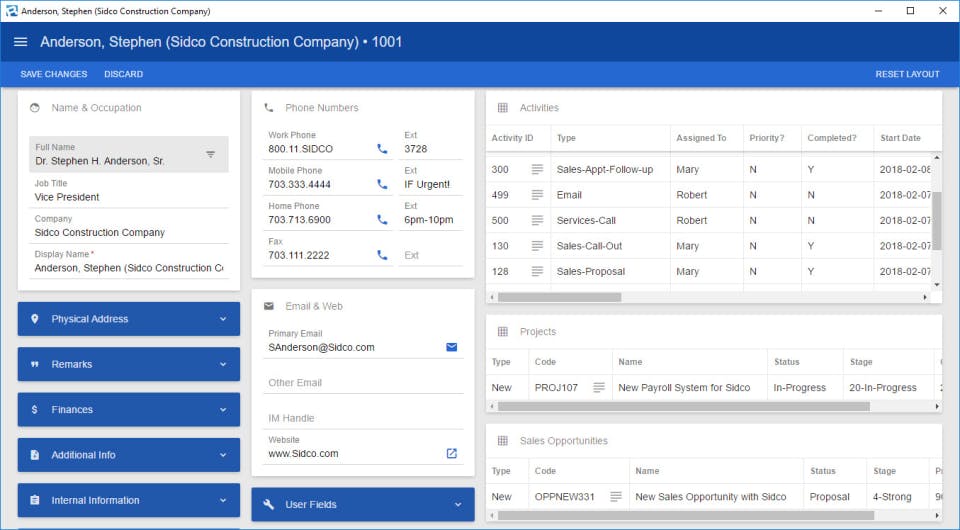Screen dimensions: 960x530
Task: Send email via Primary Email envelope icon
Action: 451,347
